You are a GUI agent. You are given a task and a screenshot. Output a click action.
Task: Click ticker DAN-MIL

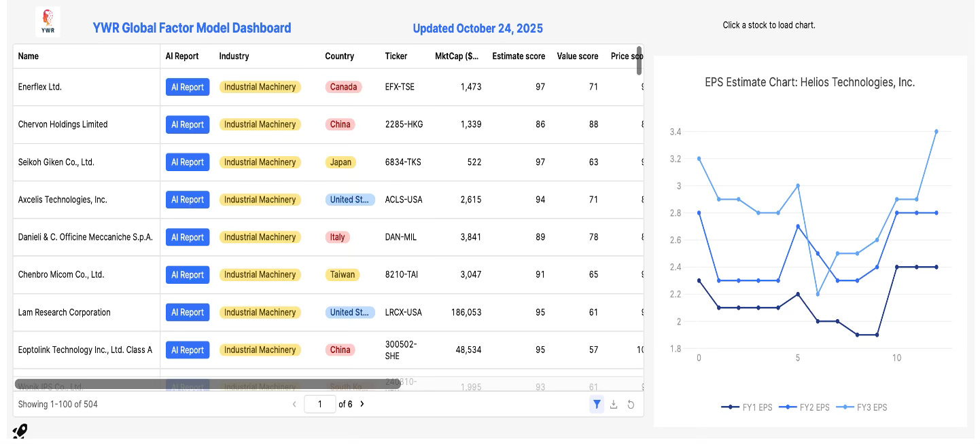[401, 237]
